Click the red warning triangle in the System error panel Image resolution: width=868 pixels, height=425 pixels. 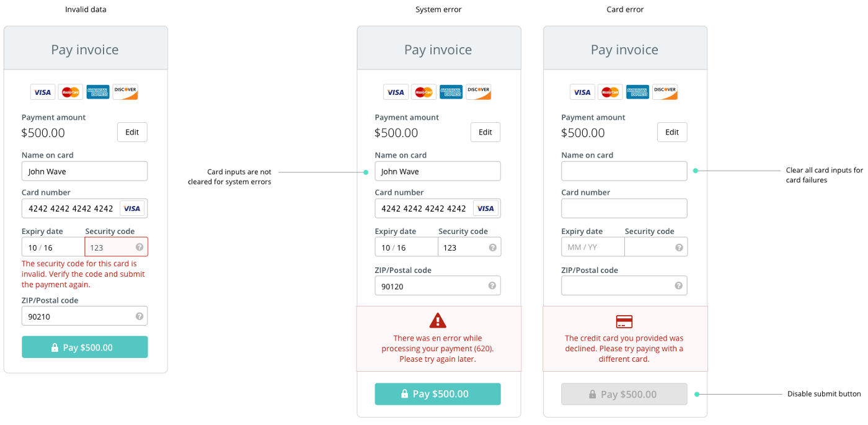(438, 320)
